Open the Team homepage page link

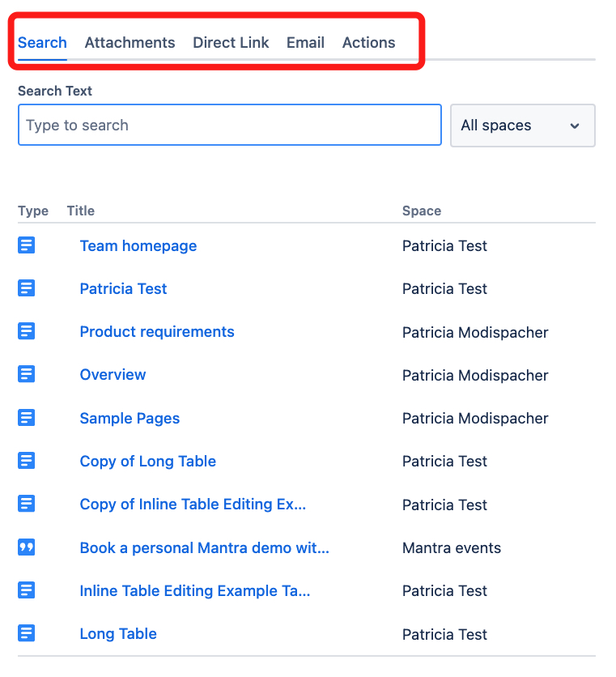[x=138, y=245]
